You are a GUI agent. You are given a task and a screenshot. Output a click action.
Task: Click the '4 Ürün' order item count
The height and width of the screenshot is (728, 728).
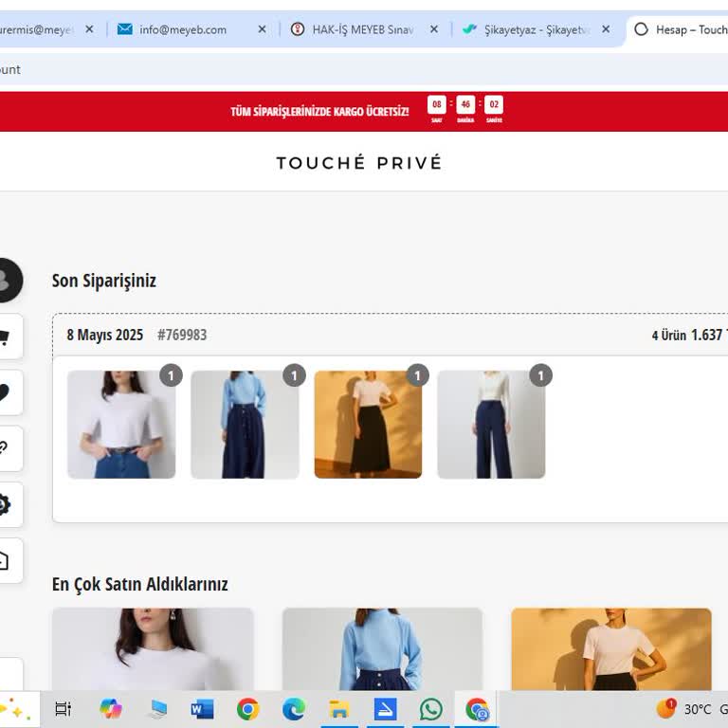click(x=668, y=336)
